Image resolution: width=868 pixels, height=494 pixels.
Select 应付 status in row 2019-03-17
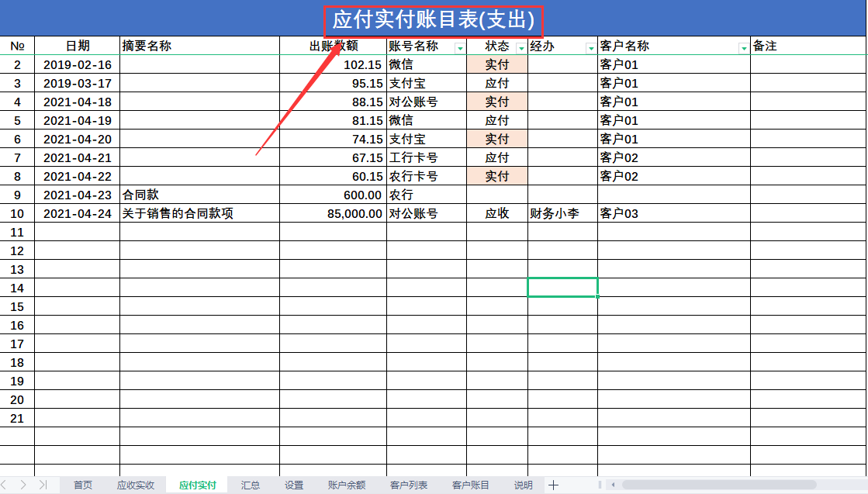(x=497, y=84)
